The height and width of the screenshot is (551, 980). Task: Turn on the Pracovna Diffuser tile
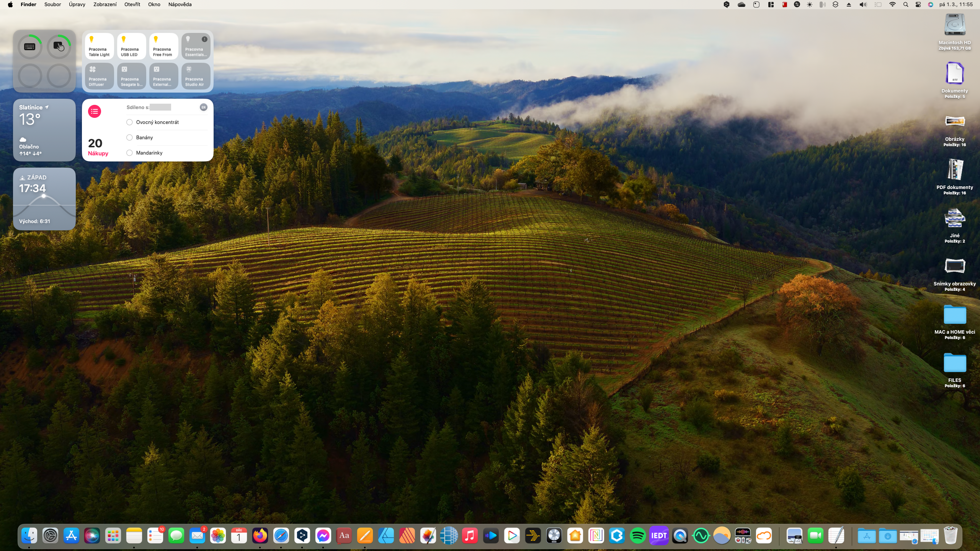pyautogui.click(x=99, y=76)
